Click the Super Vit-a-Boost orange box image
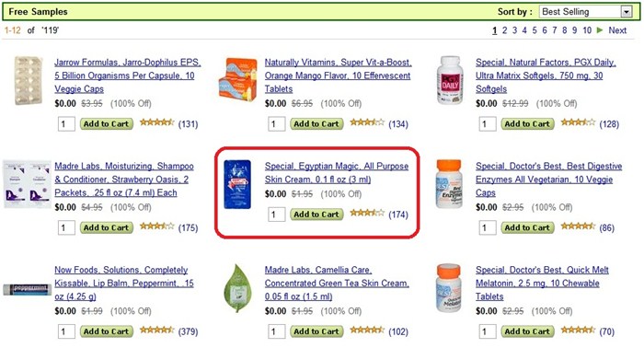Viewport: 644px width, 348px height. 237,79
